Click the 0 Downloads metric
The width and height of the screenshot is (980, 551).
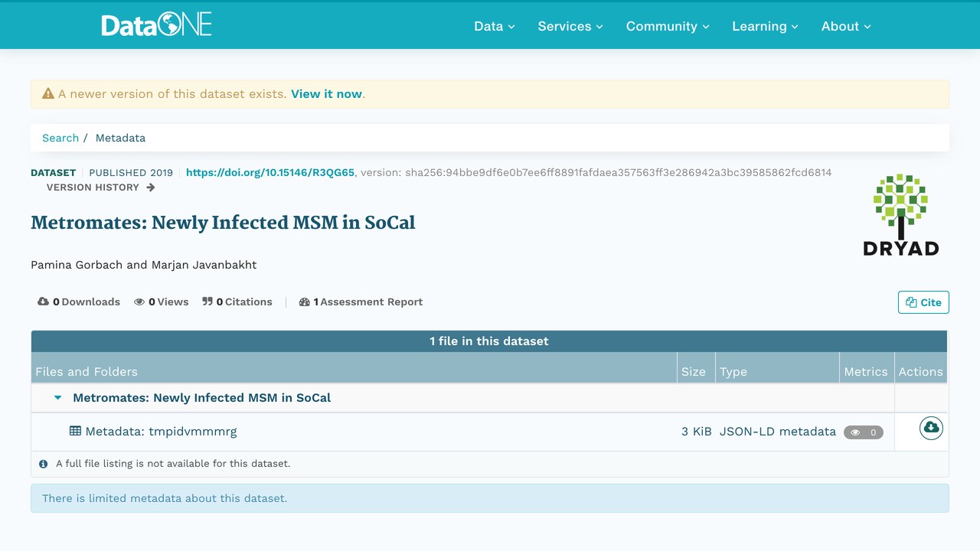[x=79, y=302]
